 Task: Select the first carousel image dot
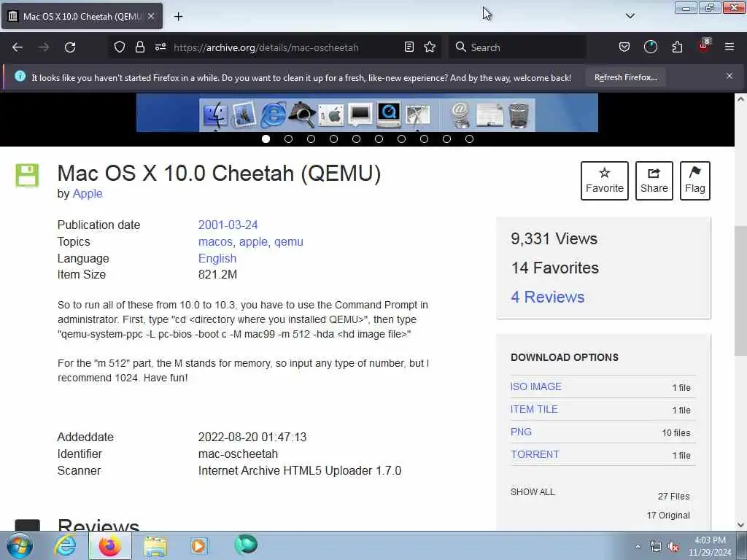[x=266, y=139]
